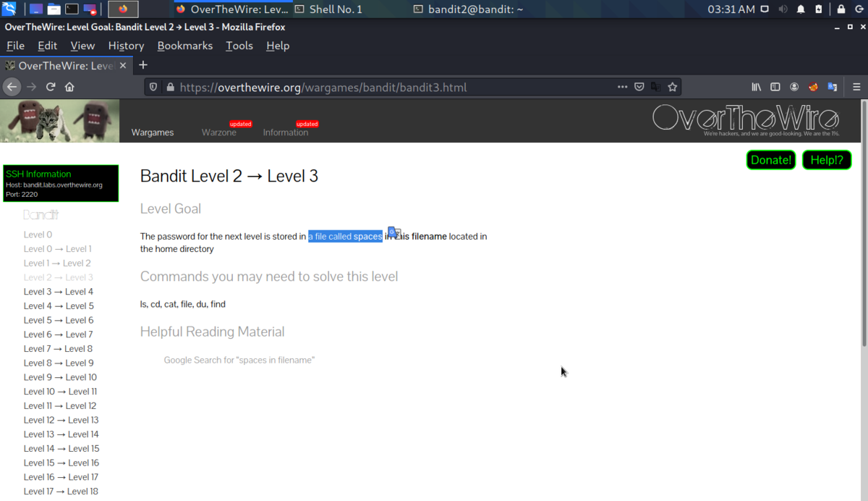This screenshot has height=501, width=868.
Task: Click the 03:31 AM clock
Action: click(x=731, y=9)
